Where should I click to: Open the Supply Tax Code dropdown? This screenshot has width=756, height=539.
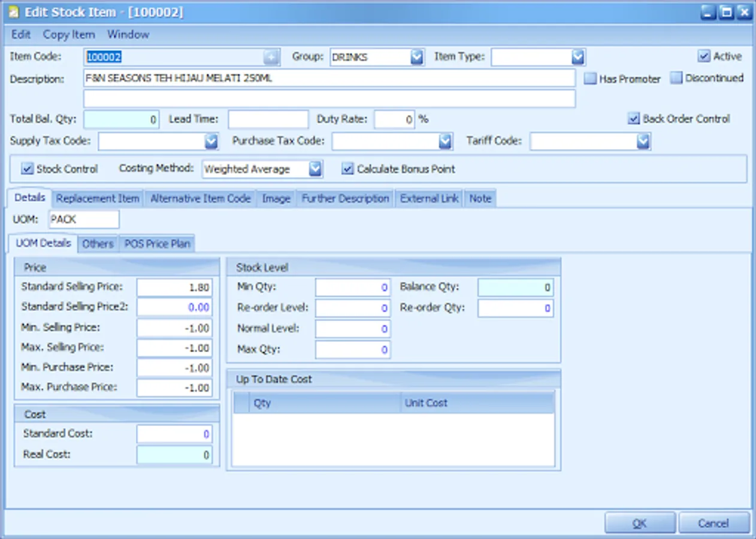point(211,141)
